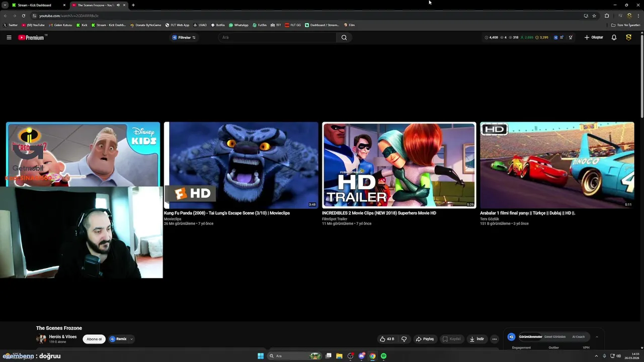Open more actions three-dot menu under video
The width and height of the screenshot is (644, 362).
(495, 339)
